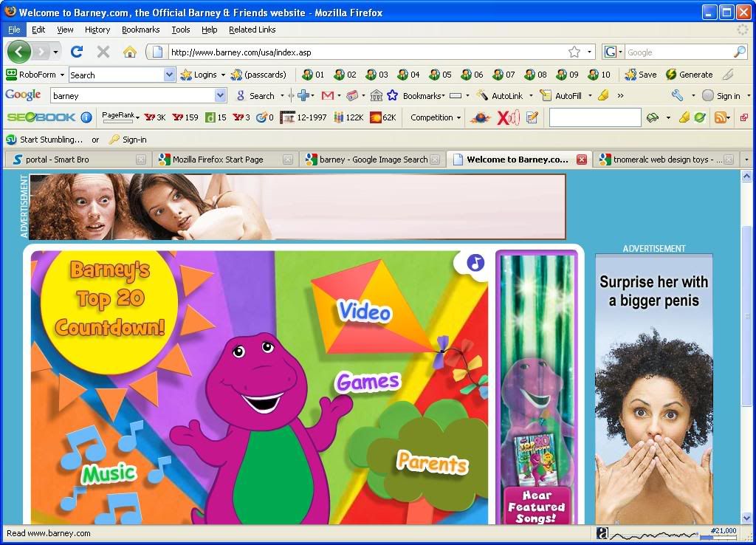Click the address bar URL field
Screen dimensions: 756x545
pos(368,52)
